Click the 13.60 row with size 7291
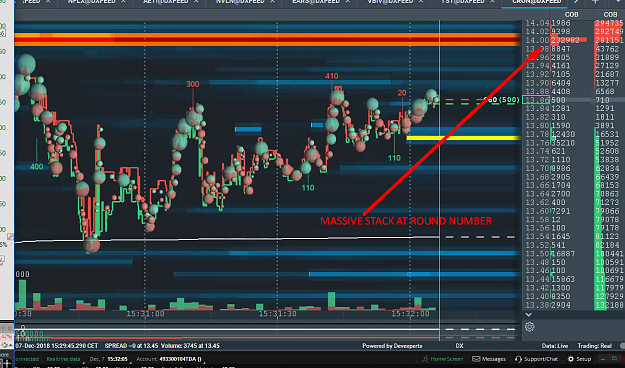Image resolution: width=625 pixels, height=368 pixels. click(x=574, y=211)
